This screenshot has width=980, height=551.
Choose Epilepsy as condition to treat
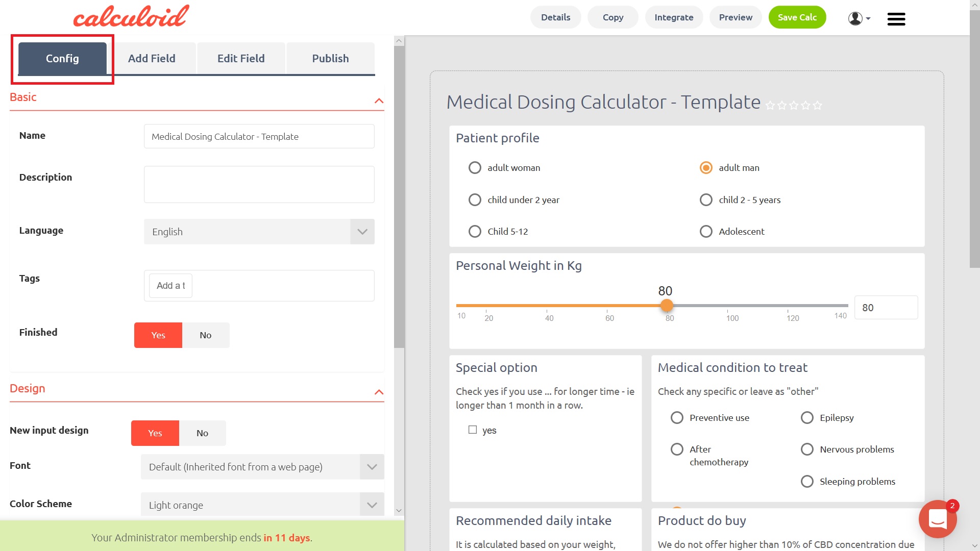807,417
